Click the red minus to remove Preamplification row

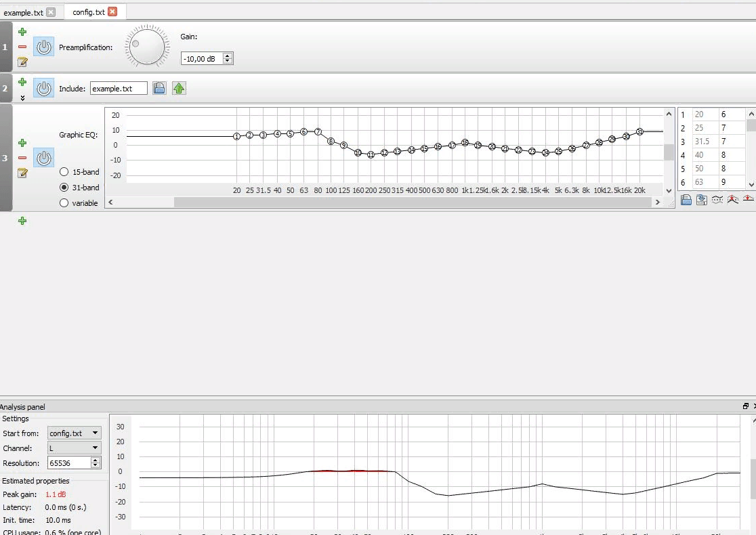[22, 47]
